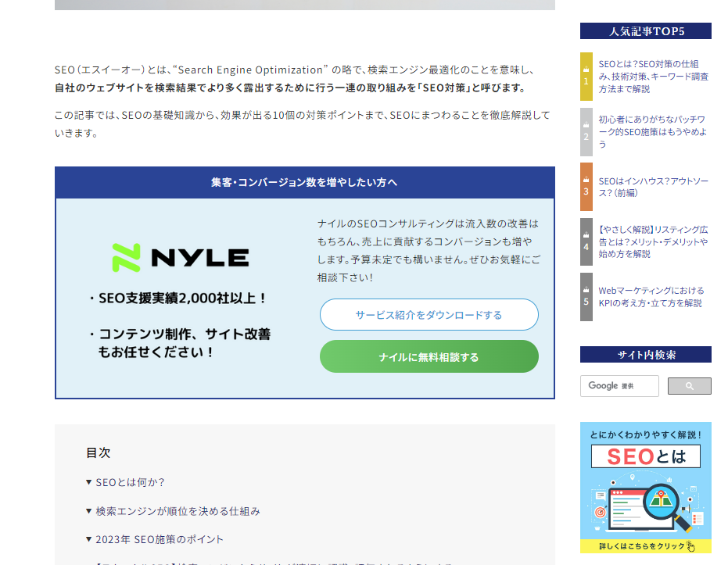This screenshot has width=728, height=565.
Task: Click the rank 4 crown badge
Action: pyautogui.click(x=586, y=241)
